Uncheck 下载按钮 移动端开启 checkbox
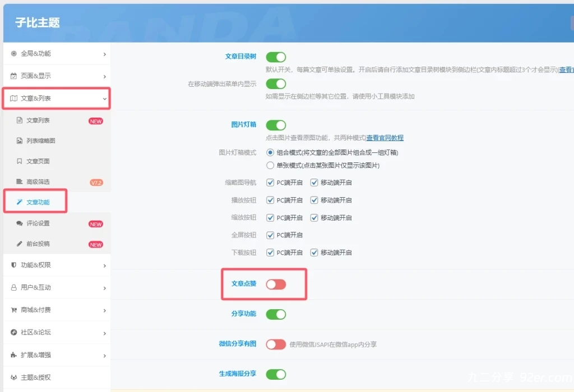The width and height of the screenshot is (574, 392). click(x=314, y=253)
